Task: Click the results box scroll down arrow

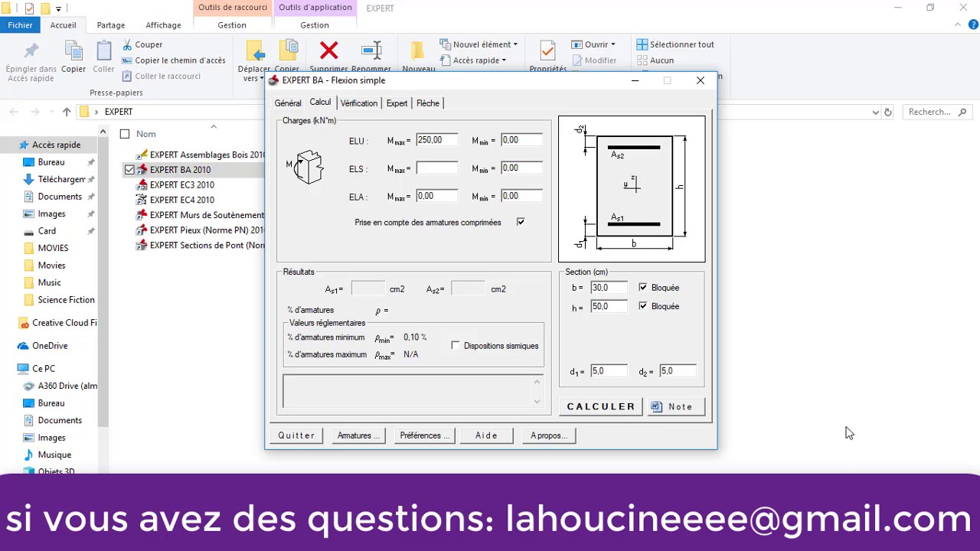Action: [x=537, y=401]
